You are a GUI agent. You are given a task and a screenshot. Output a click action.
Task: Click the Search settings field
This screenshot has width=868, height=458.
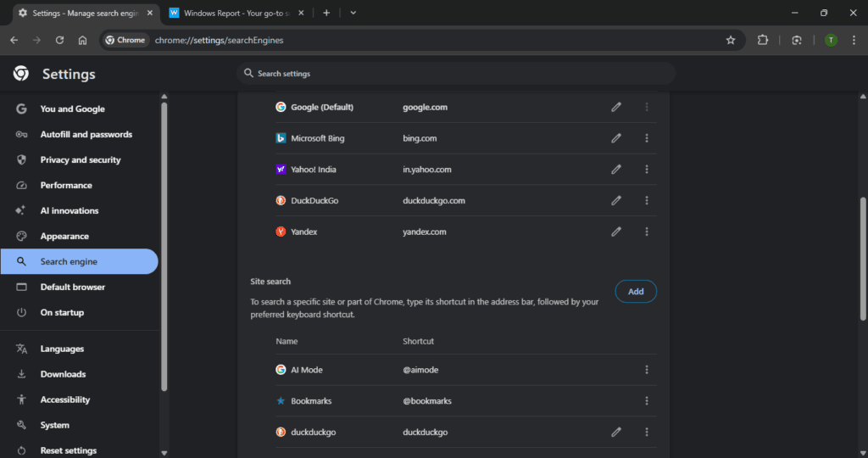pos(456,73)
